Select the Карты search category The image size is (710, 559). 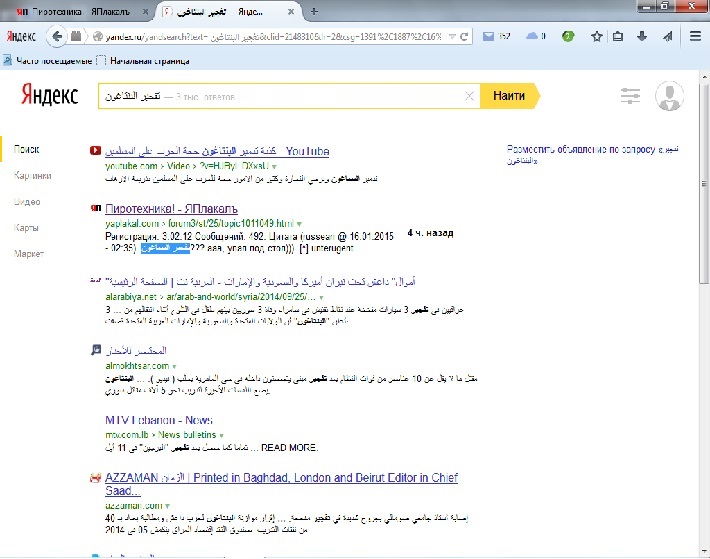tap(26, 228)
